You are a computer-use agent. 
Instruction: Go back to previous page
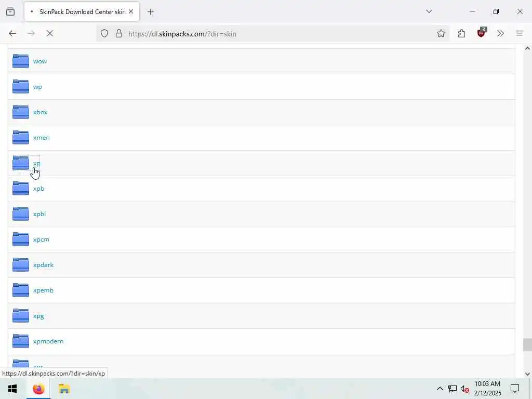pos(12,34)
